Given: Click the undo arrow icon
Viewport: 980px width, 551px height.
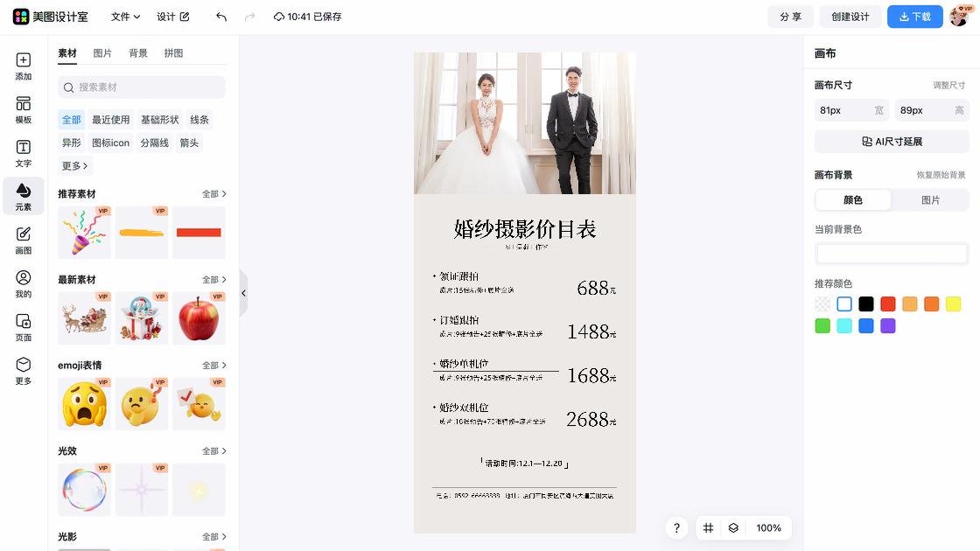Looking at the screenshot, I should [220, 16].
